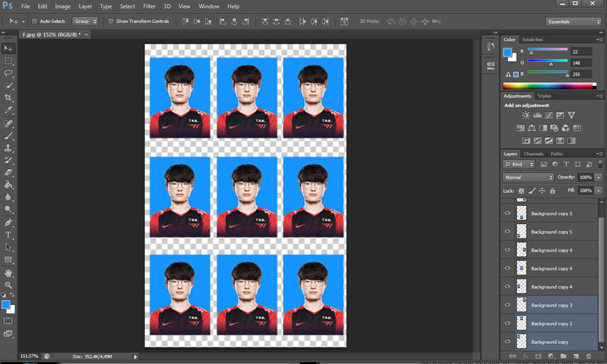607x364 pixels.
Task: Switch to Channels tab
Action: coord(533,153)
